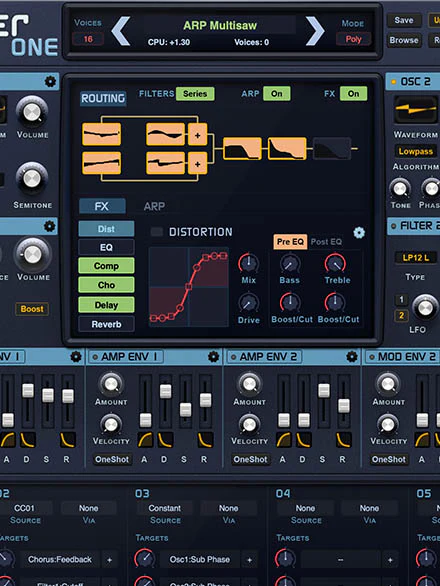Toggle the OSC 2 power indicator

click(393, 81)
